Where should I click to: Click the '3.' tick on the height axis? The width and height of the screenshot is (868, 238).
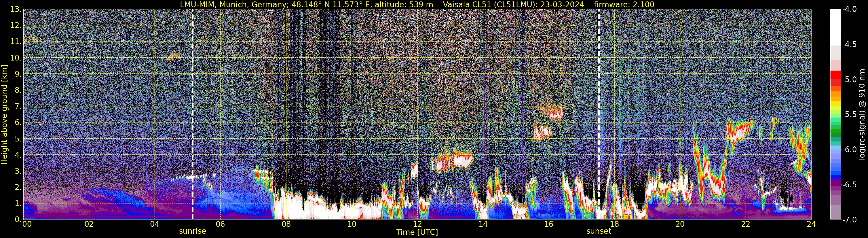tap(18, 171)
